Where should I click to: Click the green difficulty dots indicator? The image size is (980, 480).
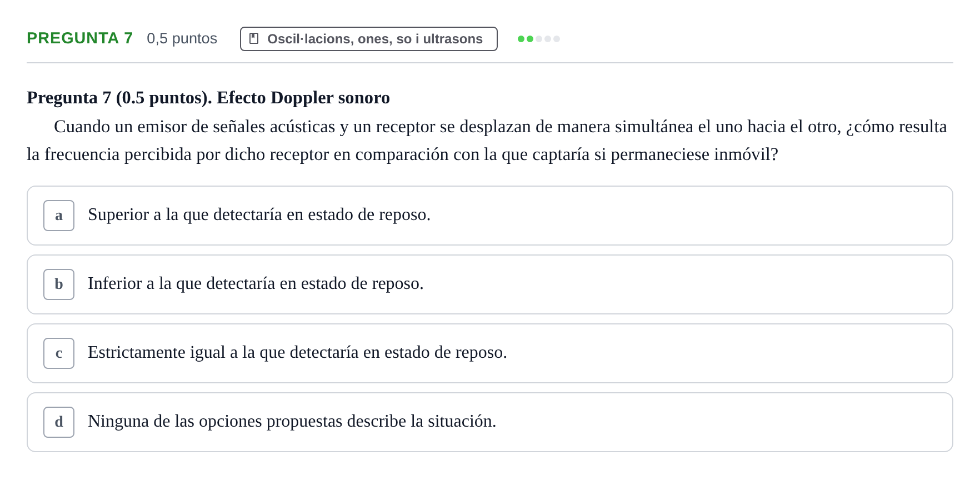pos(539,39)
